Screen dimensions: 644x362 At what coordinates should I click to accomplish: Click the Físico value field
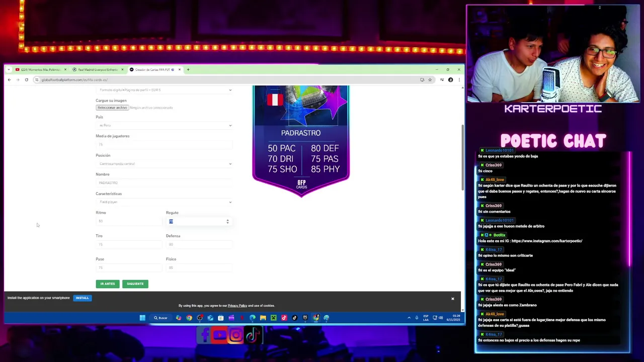[199, 267]
